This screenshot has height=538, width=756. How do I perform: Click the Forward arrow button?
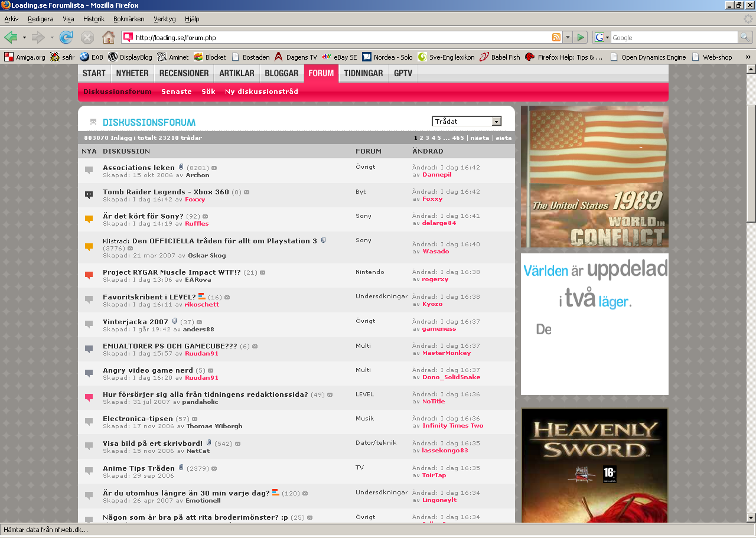tap(38, 37)
